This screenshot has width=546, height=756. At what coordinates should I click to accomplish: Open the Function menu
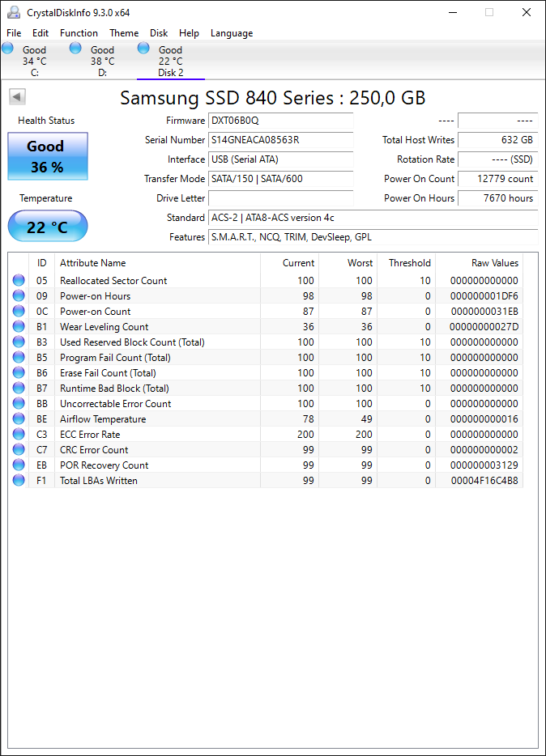point(79,33)
